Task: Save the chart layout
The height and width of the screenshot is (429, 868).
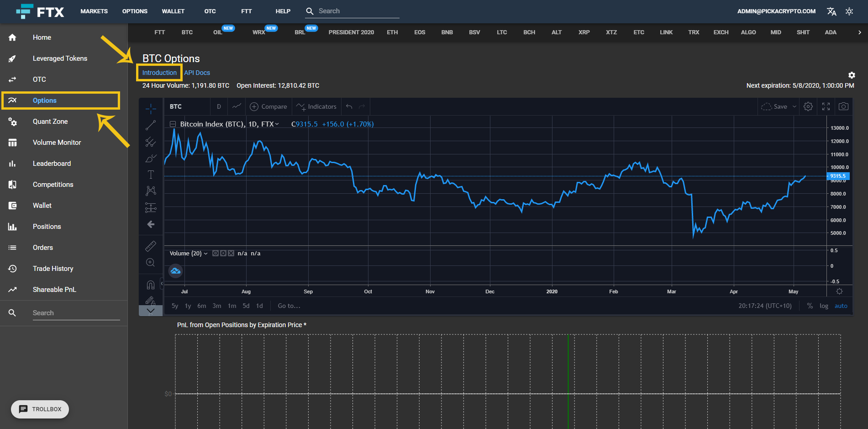Action: point(774,106)
